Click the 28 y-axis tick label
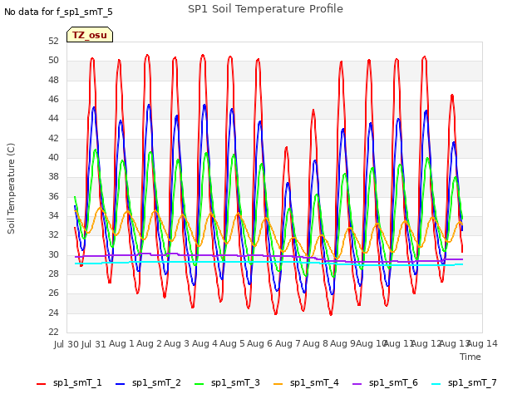The width and height of the screenshot is (532, 399). click(x=53, y=273)
